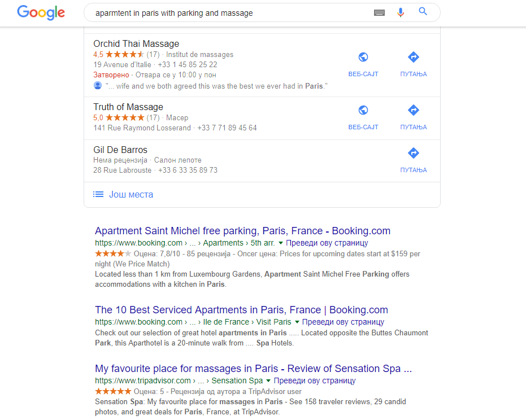Click in the Google search text field

coord(226,12)
